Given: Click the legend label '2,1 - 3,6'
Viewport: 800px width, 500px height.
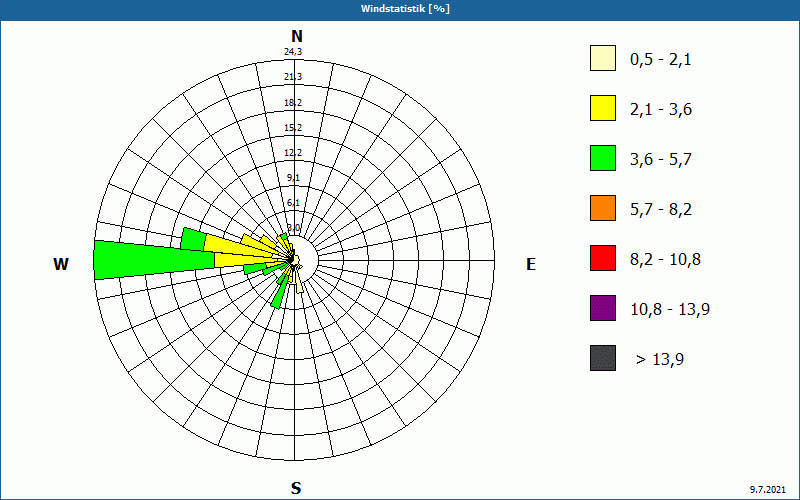Looking at the screenshot, I should pos(661,110).
